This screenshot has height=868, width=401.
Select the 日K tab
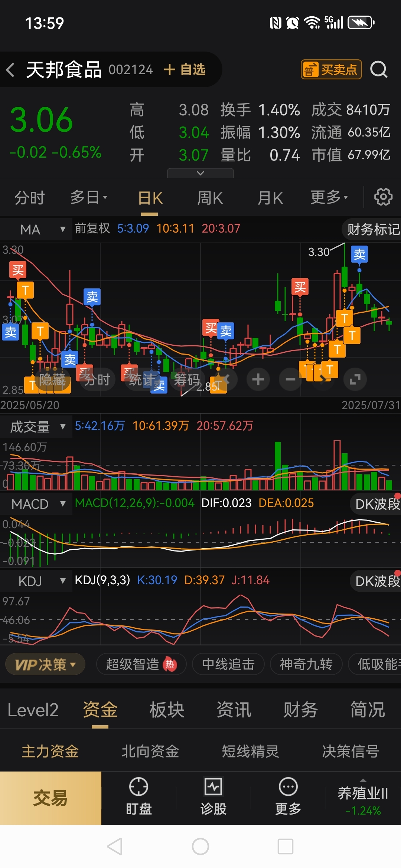(x=150, y=198)
